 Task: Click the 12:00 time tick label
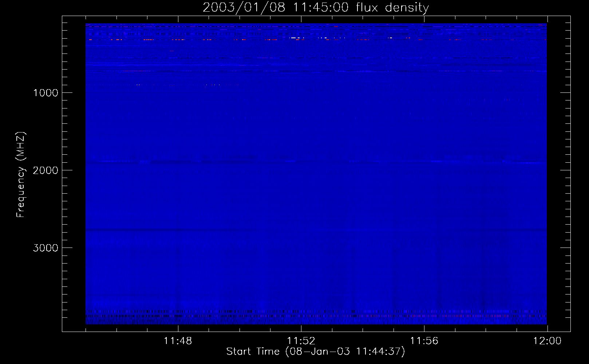click(x=547, y=341)
